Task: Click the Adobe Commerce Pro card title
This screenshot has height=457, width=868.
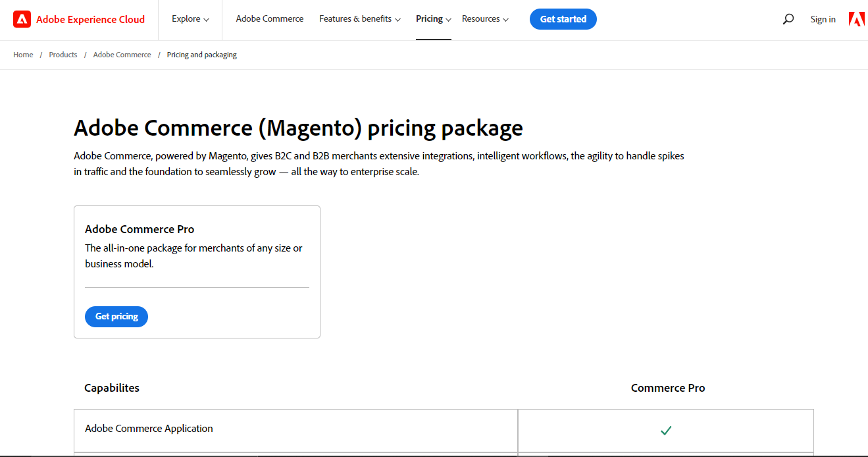Action: [x=140, y=229]
